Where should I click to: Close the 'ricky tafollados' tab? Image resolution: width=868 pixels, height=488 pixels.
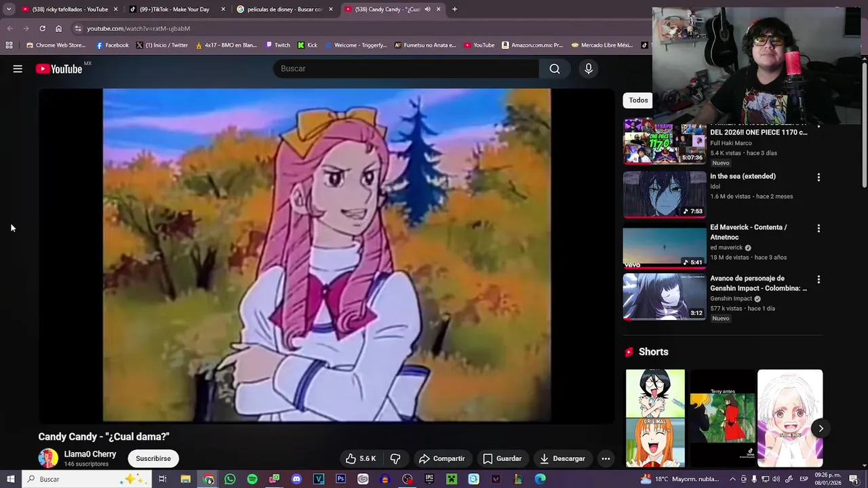115,9
